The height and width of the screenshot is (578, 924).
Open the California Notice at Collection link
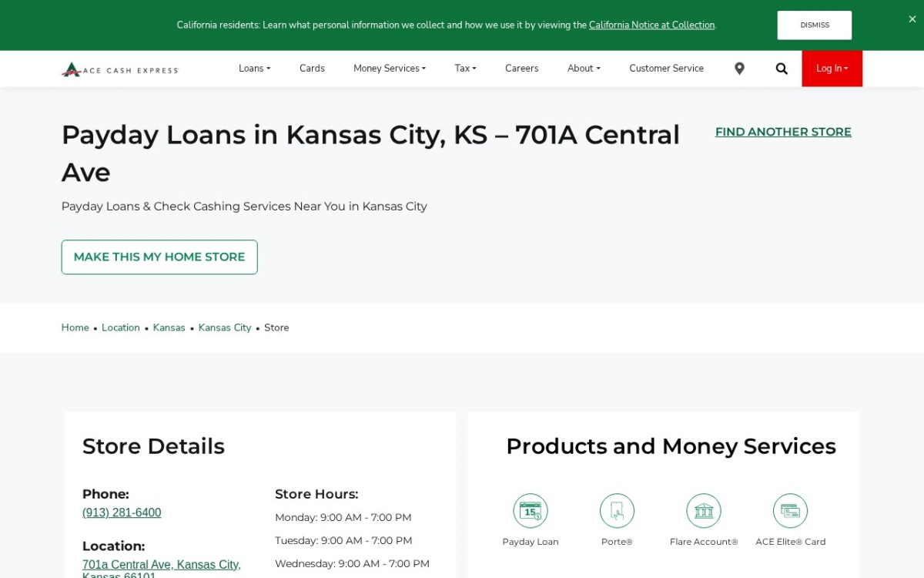click(651, 25)
